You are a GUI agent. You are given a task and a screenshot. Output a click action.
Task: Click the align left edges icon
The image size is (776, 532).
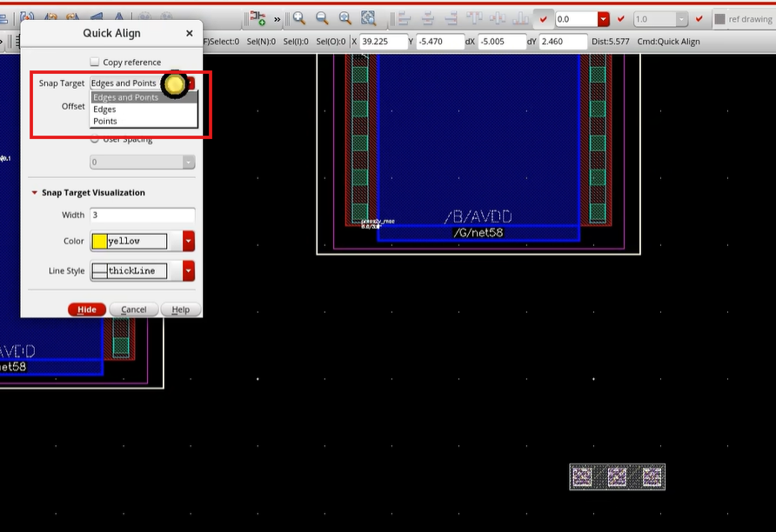click(405, 19)
